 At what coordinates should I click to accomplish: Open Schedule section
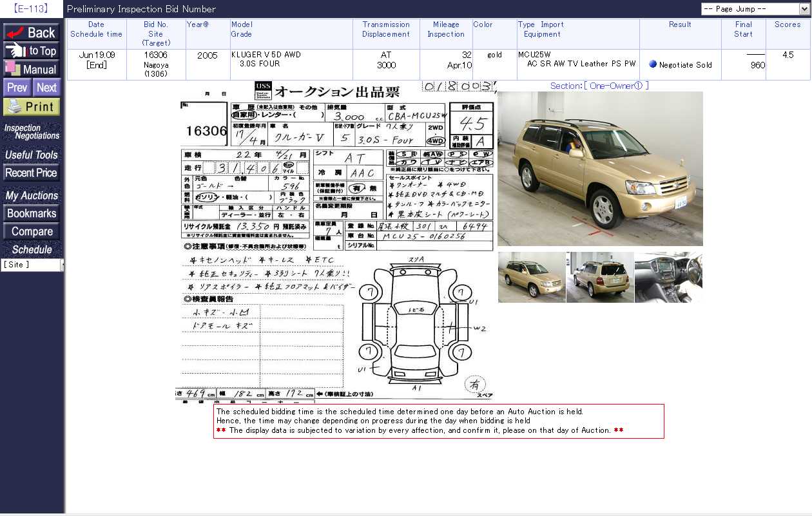click(x=32, y=250)
